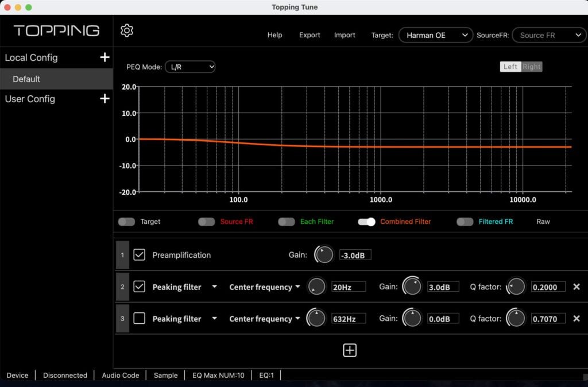Open the Harman OE target dropdown
The image size is (588, 387).
pos(435,34)
